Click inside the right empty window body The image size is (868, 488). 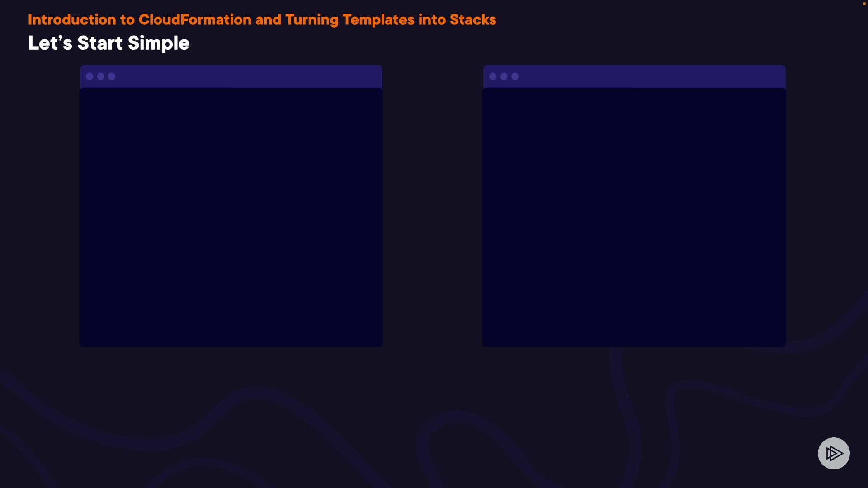pyautogui.click(x=634, y=217)
